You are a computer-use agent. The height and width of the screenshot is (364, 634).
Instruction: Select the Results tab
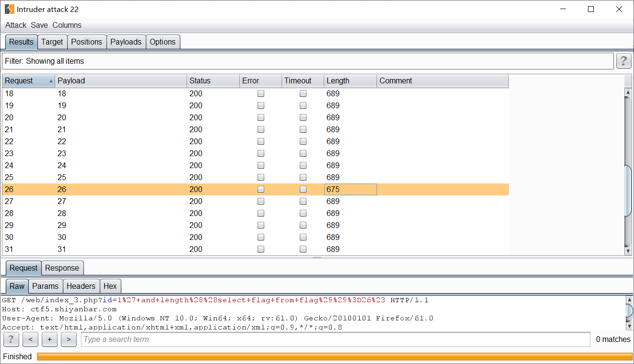point(22,42)
